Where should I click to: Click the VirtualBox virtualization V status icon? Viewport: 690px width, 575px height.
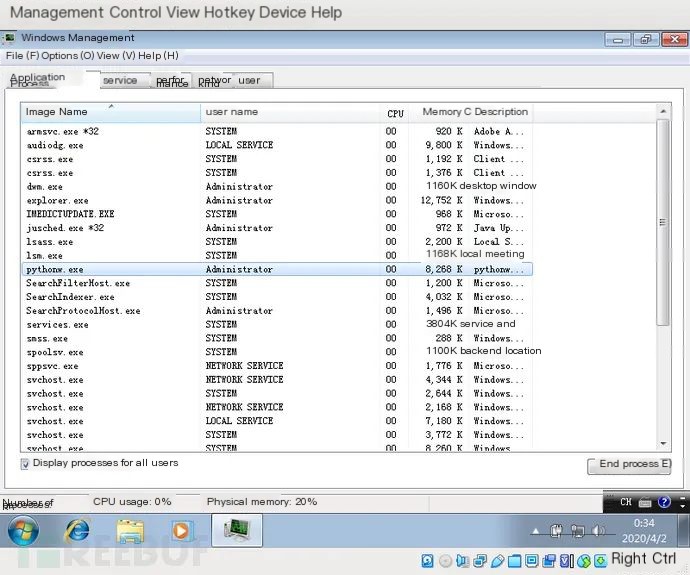coord(566,560)
